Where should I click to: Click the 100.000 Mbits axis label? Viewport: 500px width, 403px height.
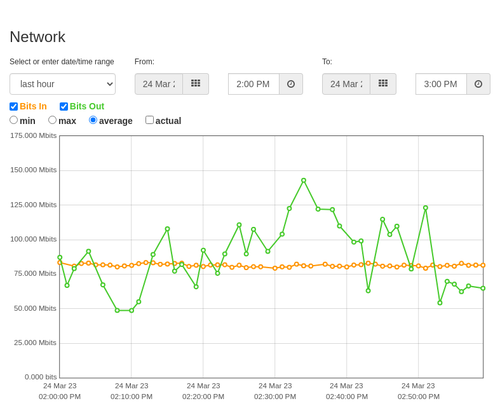33,239
